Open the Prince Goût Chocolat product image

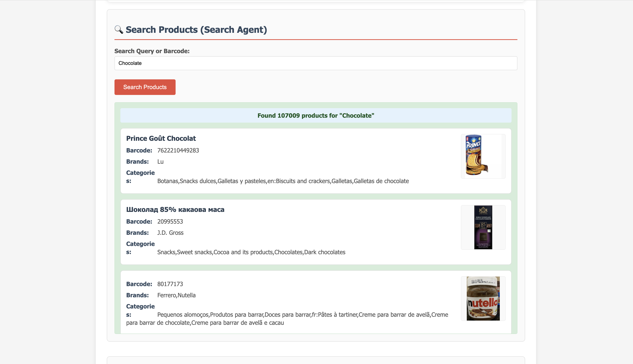point(483,156)
